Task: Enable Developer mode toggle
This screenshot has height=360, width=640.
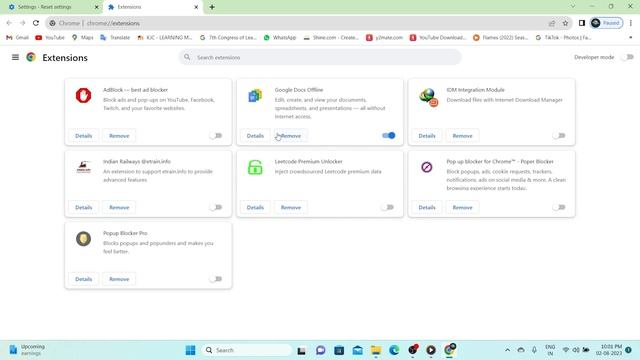Action: pos(627,57)
